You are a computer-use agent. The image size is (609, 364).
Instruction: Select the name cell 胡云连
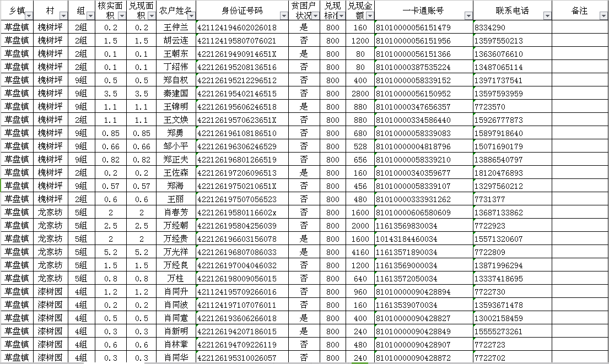[x=176, y=41]
